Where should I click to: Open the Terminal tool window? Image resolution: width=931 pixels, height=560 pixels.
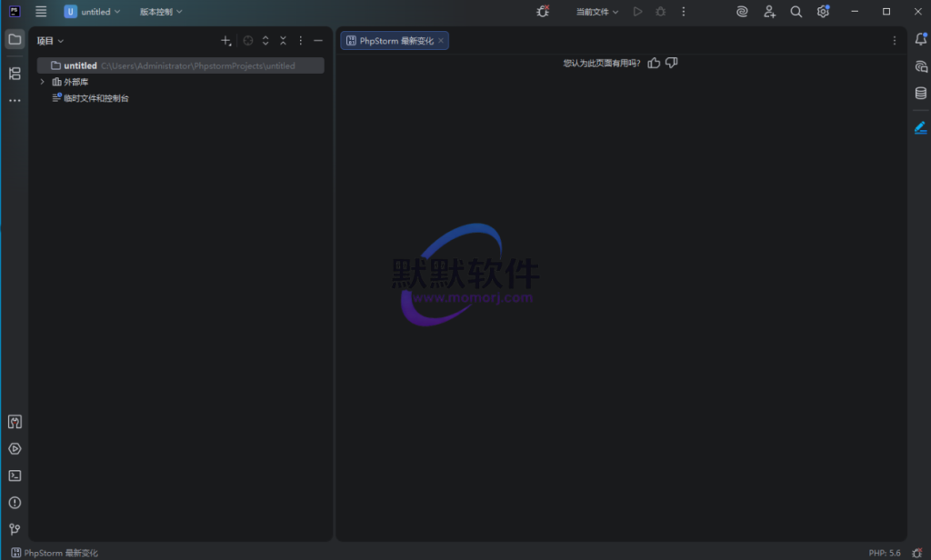(15, 475)
